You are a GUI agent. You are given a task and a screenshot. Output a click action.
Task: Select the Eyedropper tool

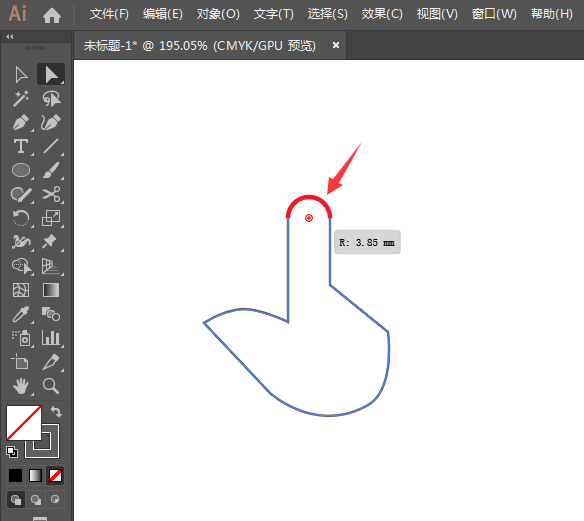pos(21,314)
